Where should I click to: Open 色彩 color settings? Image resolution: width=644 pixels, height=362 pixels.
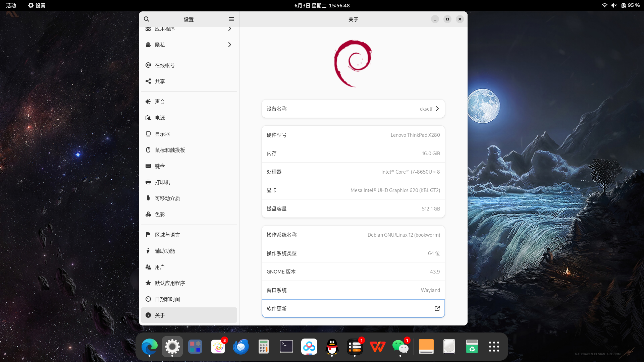point(189,214)
